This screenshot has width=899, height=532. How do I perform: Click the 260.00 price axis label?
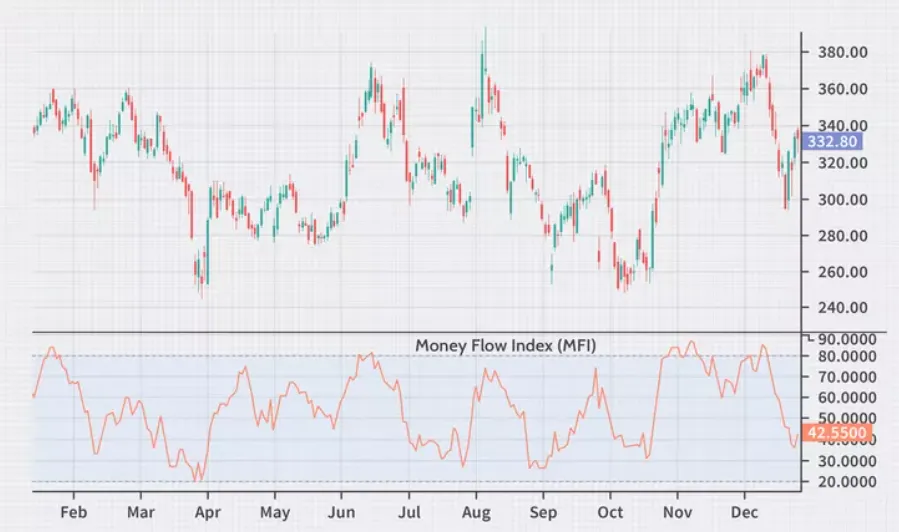842,271
